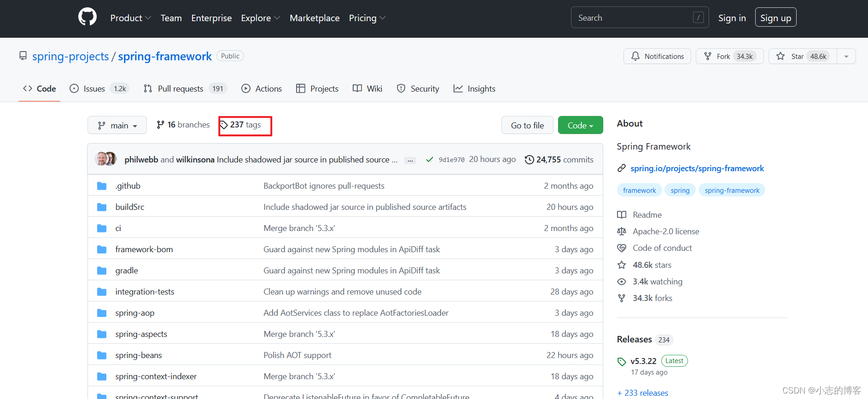Open the + 233 releases link

click(643, 393)
